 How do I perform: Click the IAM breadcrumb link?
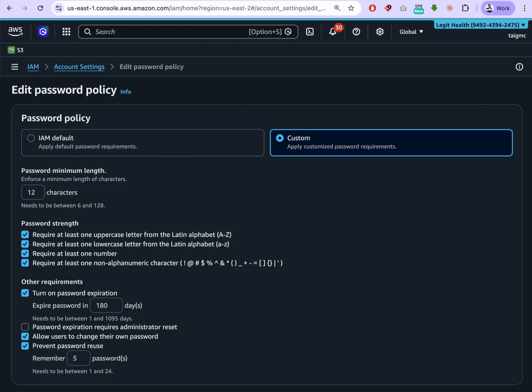[x=33, y=66]
